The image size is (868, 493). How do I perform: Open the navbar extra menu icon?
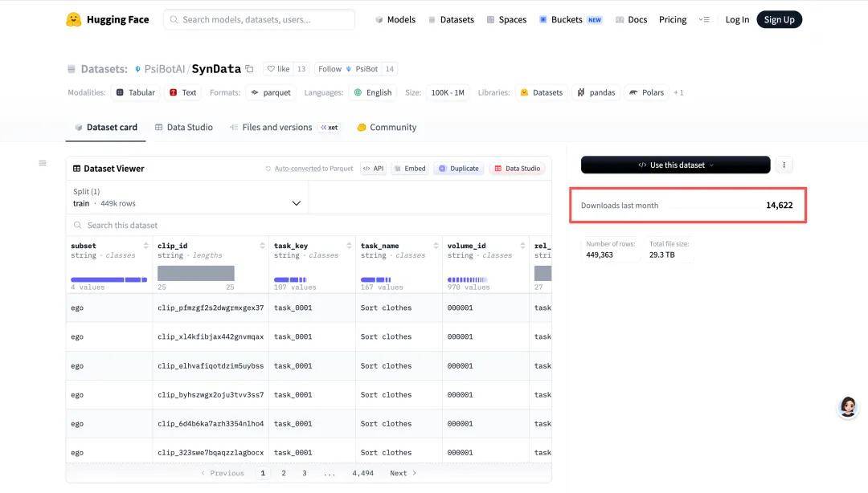coord(704,19)
